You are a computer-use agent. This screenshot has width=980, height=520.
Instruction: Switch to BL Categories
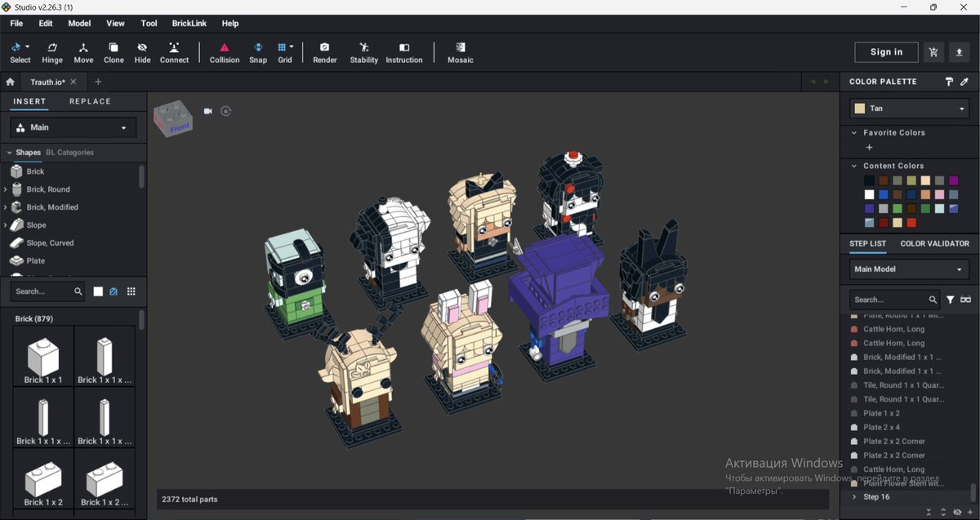tap(69, 153)
